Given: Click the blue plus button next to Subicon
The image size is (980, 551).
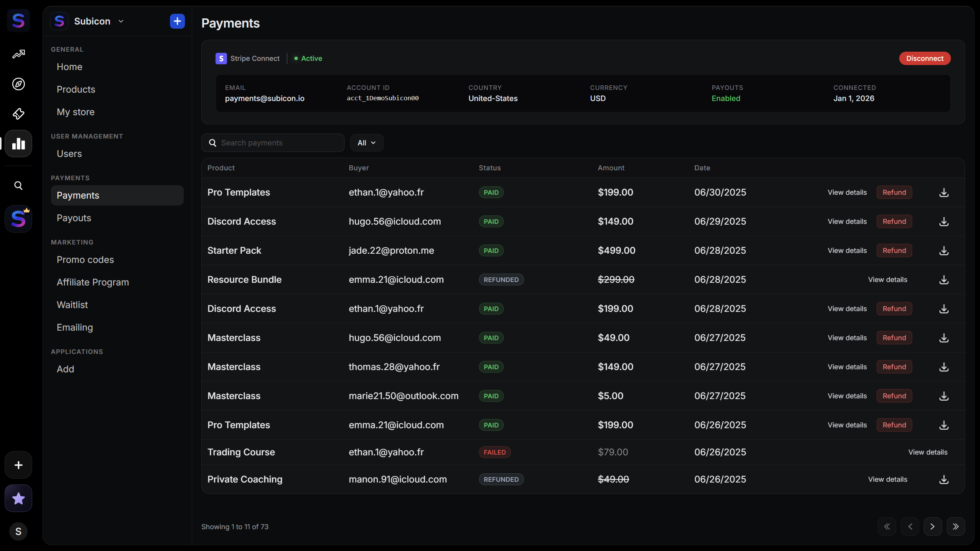Looking at the screenshot, I should click(177, 21).
